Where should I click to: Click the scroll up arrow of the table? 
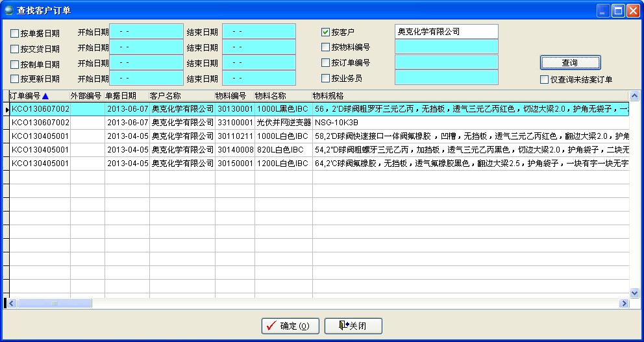coord(634,96)
